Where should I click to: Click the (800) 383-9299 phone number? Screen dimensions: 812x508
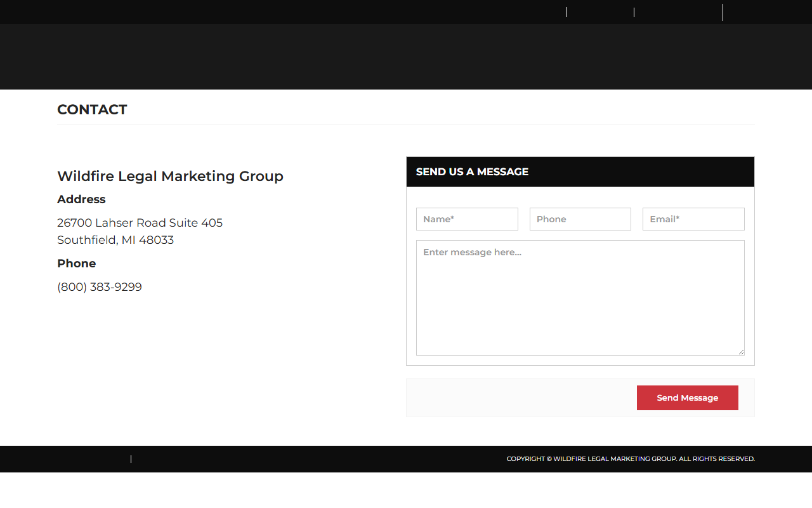pos(100,287)
